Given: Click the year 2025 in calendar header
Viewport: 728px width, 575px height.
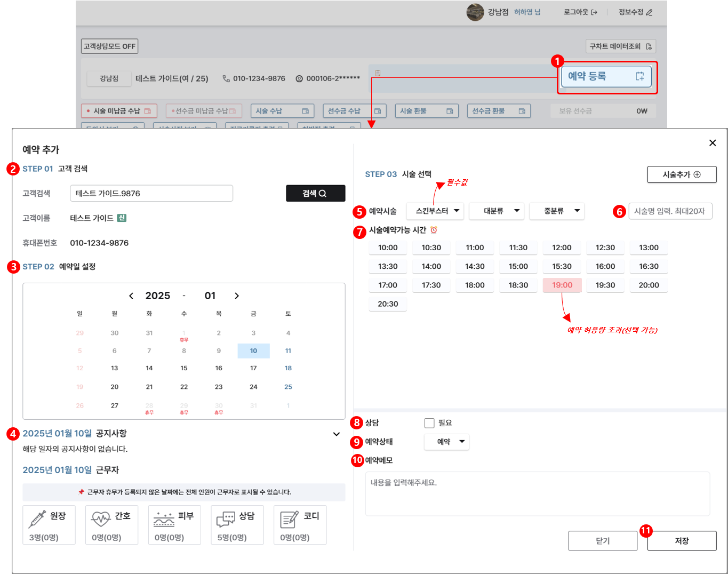Looking at the screenshot, I should point(158,296).
